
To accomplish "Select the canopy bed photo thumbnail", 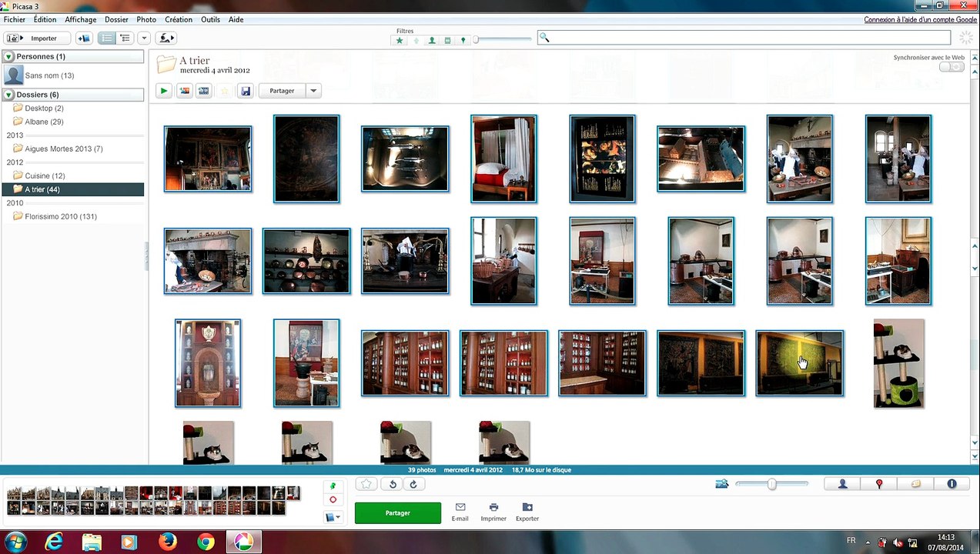I will tap(503, 159).
